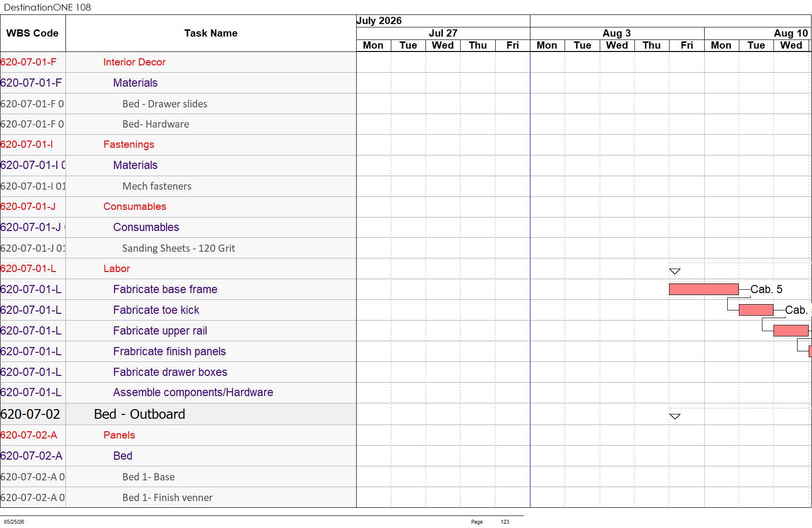This screenshot has width=812, height=528.
Task: Click the Fabricate upper rail Gantt bar
Action: 791,331
